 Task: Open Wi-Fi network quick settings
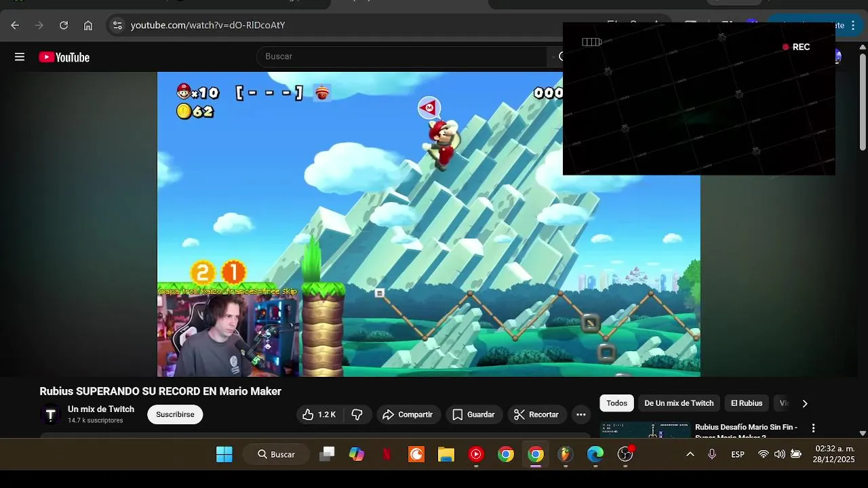pyautogui.click(x=764, y=454)
